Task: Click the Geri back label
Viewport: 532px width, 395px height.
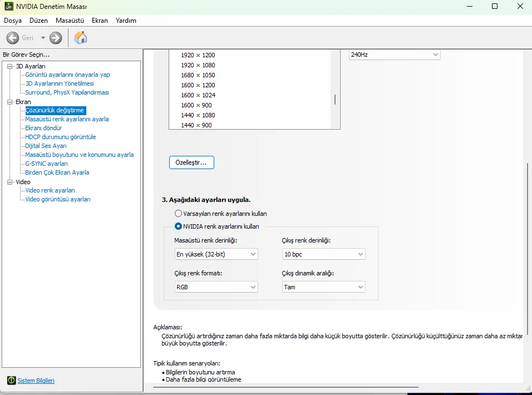Action: pyautogui.click(x=27, y=38)
